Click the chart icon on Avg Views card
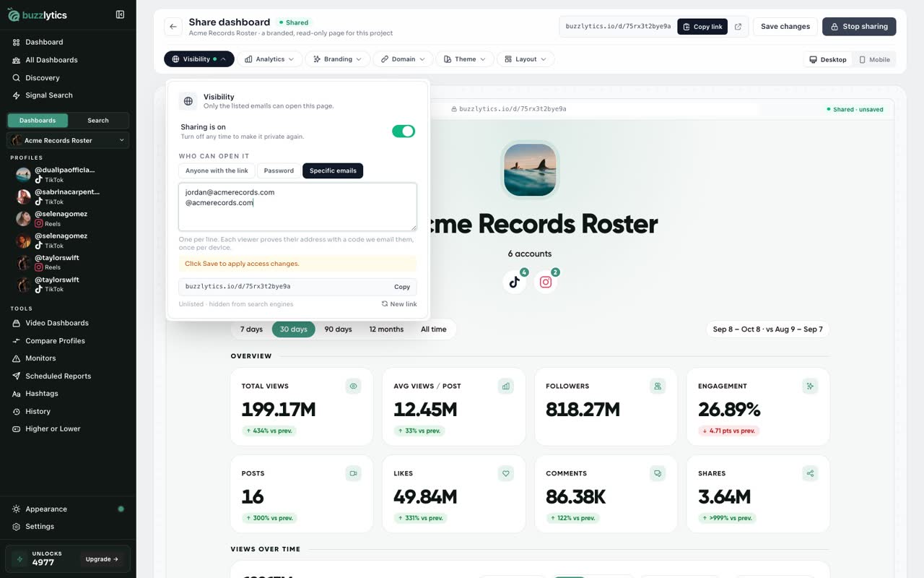The height and width of the screenshot is (578, 924). [506, 387]
